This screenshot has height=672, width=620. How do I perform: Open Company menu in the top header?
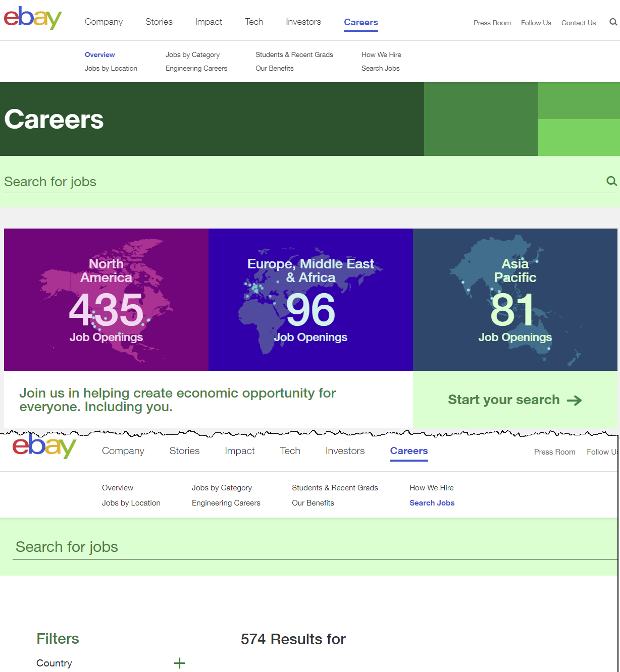104,22
